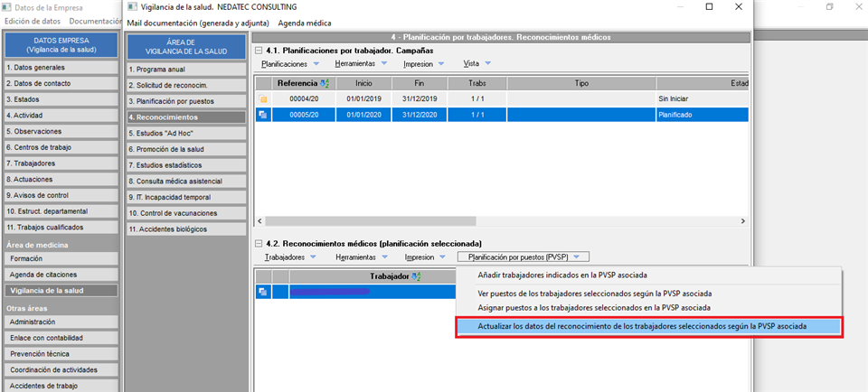Click the Inicio column header
The image size is (868, 392).
[364, 83]
